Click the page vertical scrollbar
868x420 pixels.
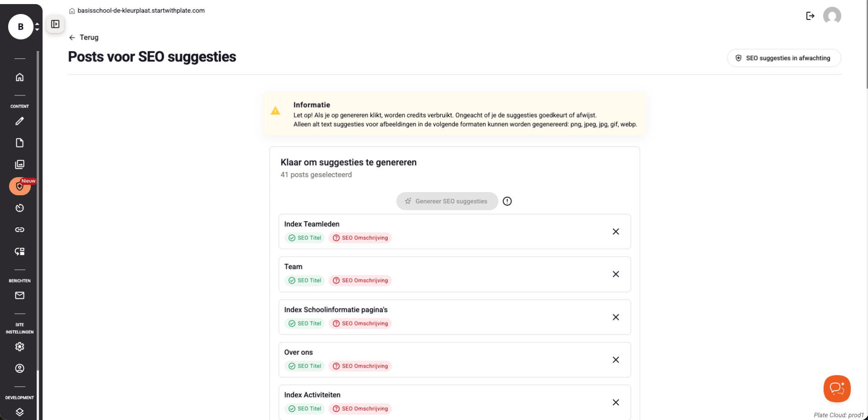point(867,44)
